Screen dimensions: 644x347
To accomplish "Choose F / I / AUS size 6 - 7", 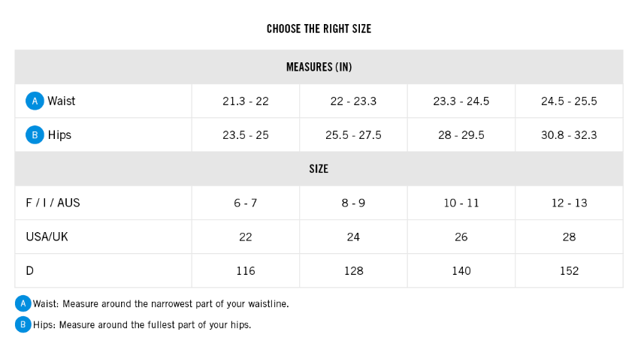I will point(246,203).
